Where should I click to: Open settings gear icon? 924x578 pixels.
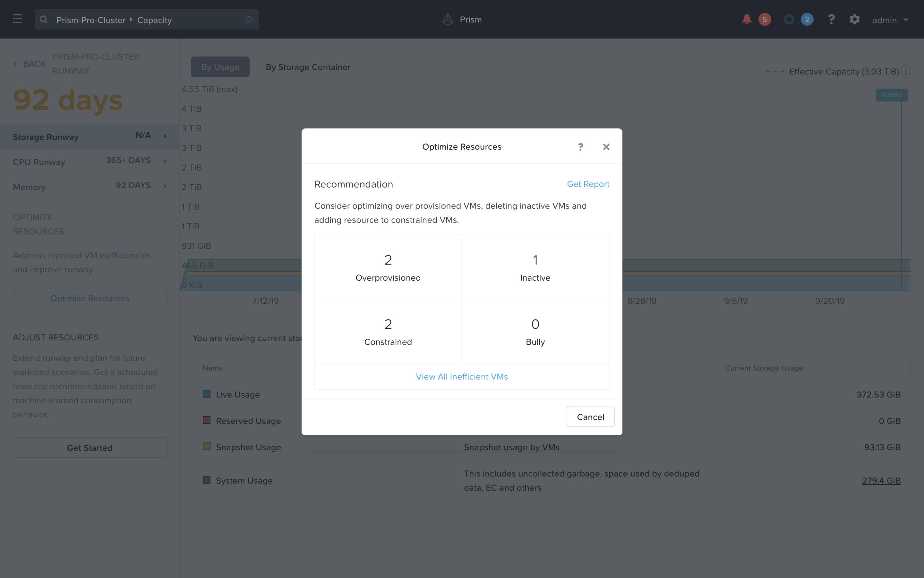click(854, 19)
